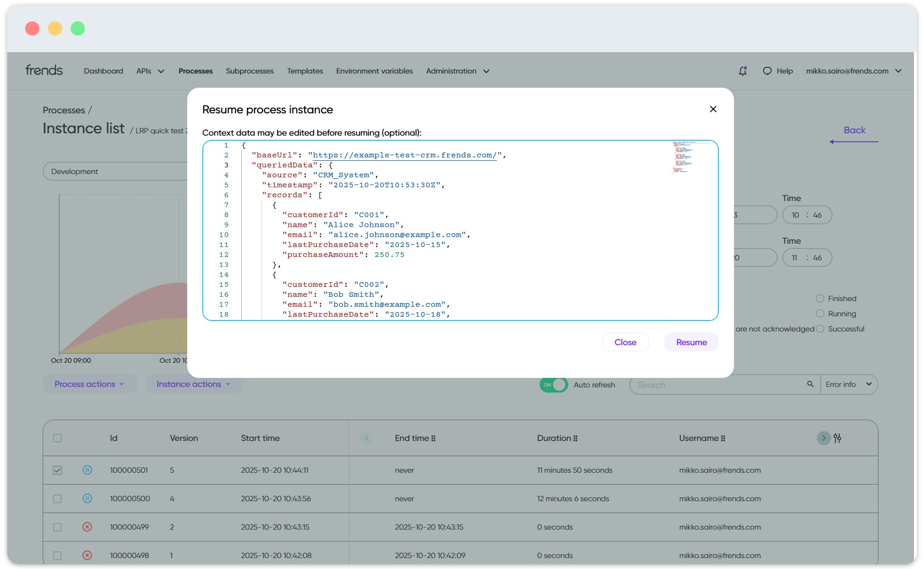Open the notifications bell icon
This screenshot has height=569, width=924.
(x=743, y=71)
